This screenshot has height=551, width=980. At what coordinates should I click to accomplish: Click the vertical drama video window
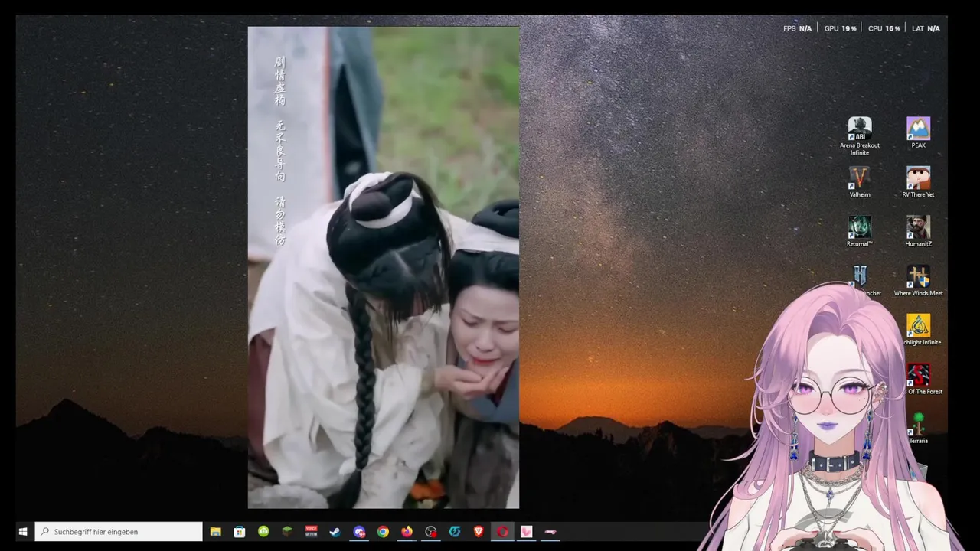[x=384, y=268]
